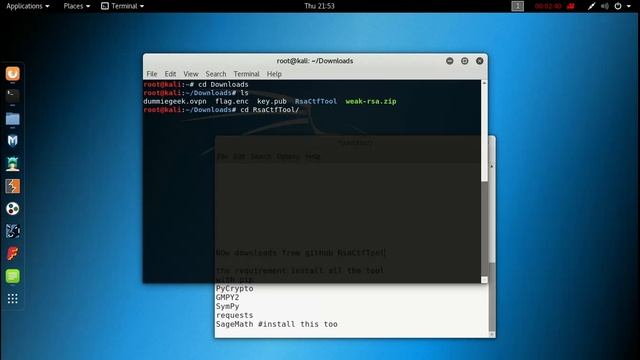
Task: Launch Firefox ESR from the dock
Action: (x=13, y=74)
